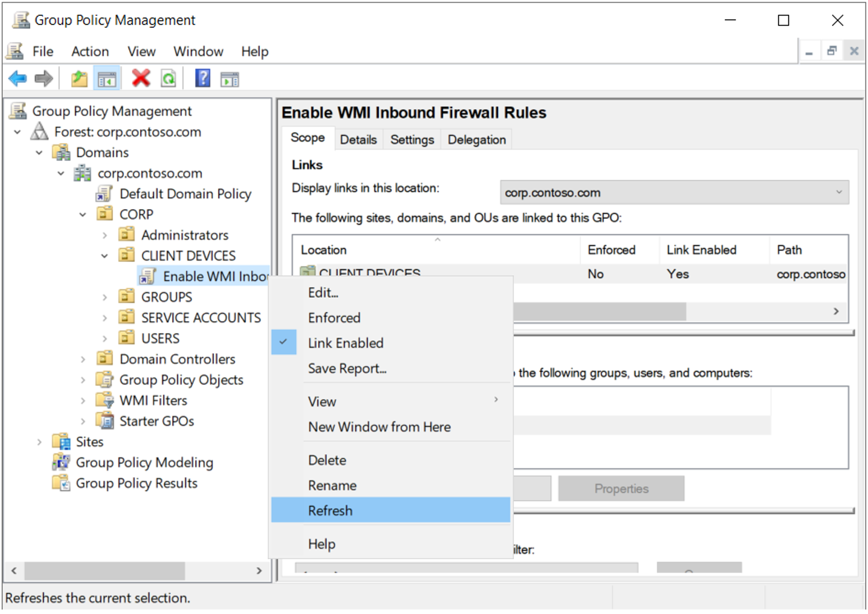
Task: Collapse the Domains tree node
Action: click(x=39, y=153)
